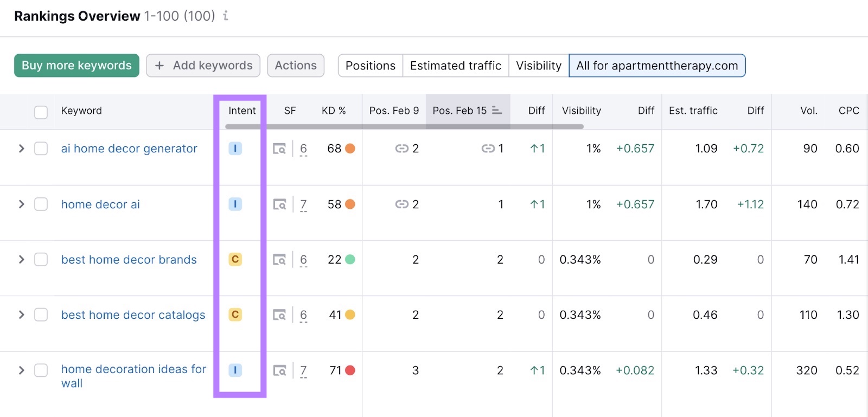Sort by the Keyword column header
Viewport: 868px width, 417px height.
(x=81, y=111)
